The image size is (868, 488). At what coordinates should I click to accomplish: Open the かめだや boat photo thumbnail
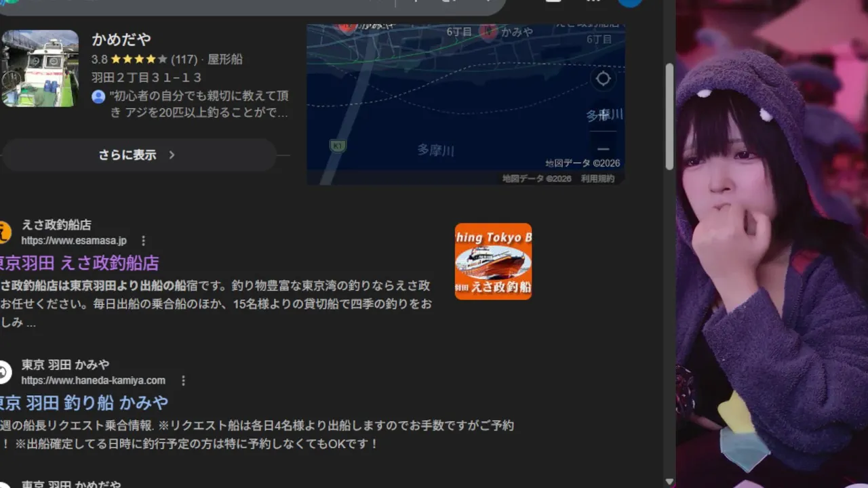click(x=39, y=68)
